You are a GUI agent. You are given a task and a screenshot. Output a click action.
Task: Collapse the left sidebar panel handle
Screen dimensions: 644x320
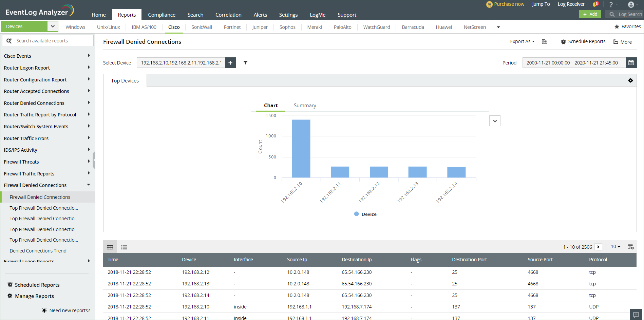tap(94, 160)
